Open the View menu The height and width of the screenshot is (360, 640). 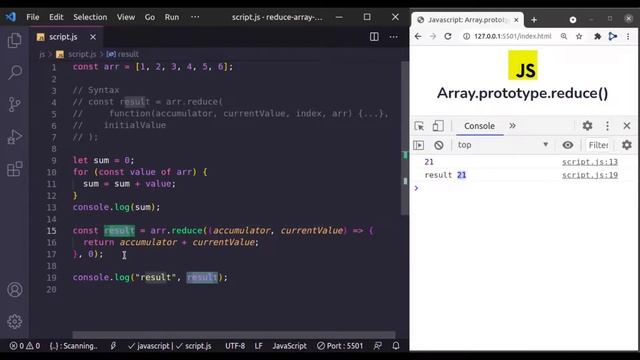pyautogui.click(x=126, y=17)
